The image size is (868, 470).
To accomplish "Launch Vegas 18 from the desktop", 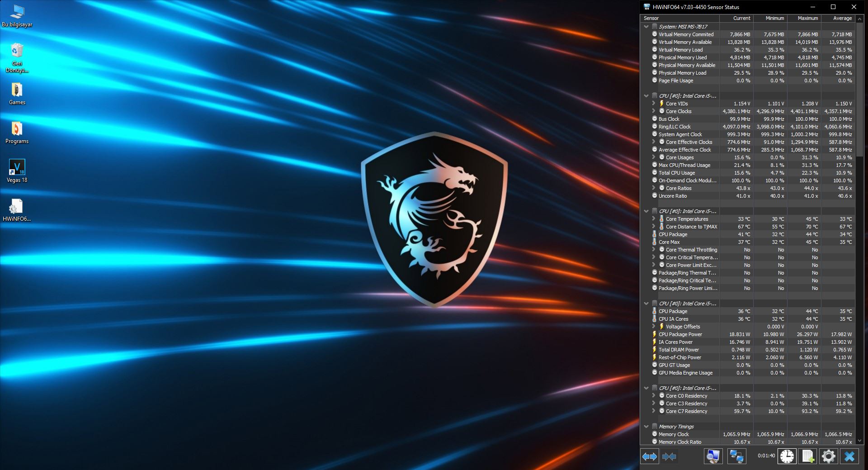I will [x=17, y=171].
